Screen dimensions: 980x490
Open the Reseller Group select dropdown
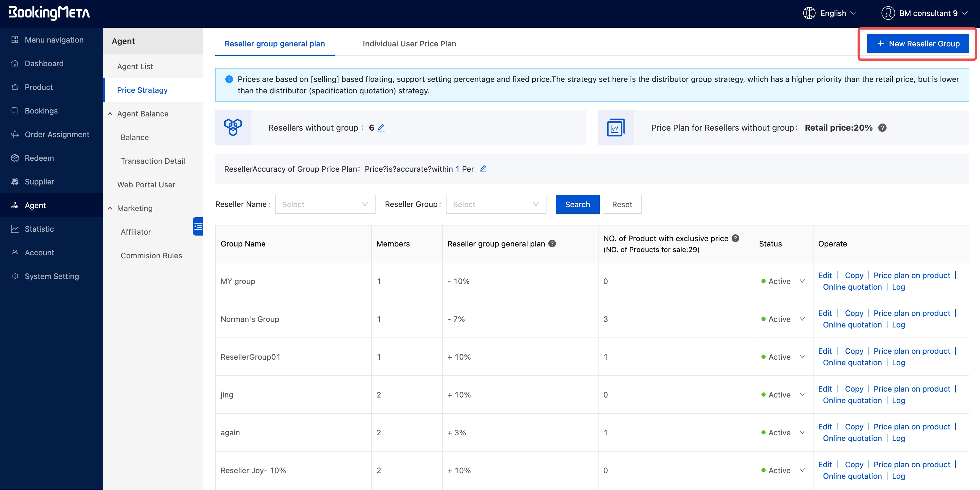496,205
